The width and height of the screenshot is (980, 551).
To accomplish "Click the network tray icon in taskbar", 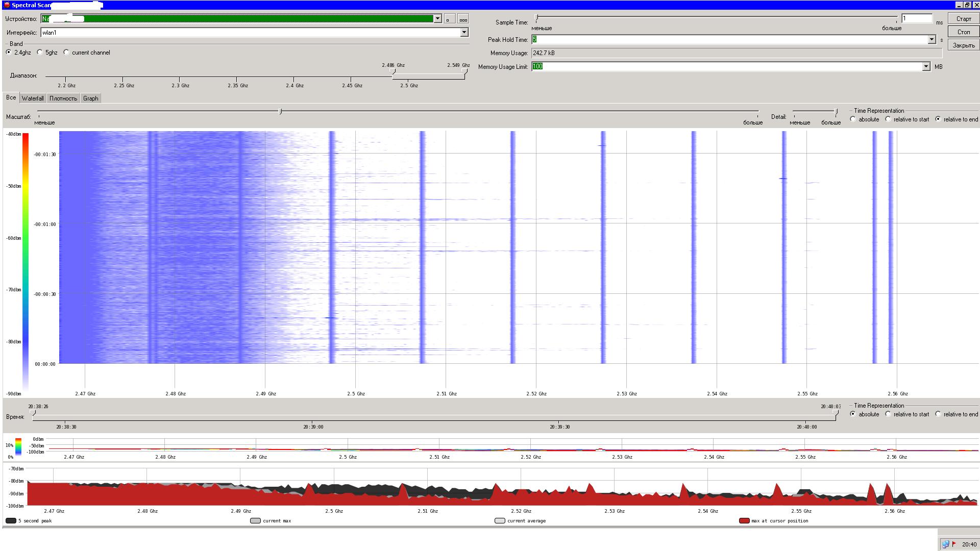I will (945, 544).
